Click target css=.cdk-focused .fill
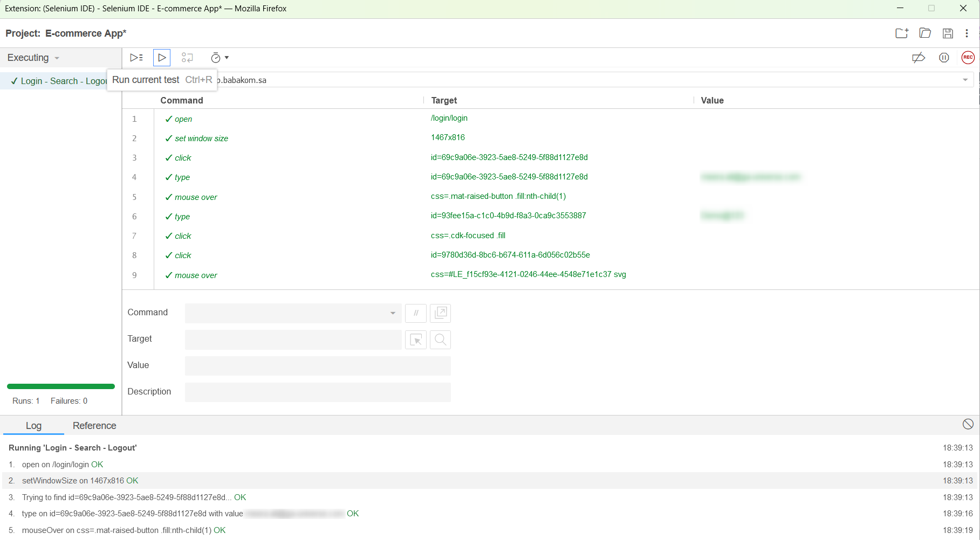980x540 pixels. coord(468,236)
